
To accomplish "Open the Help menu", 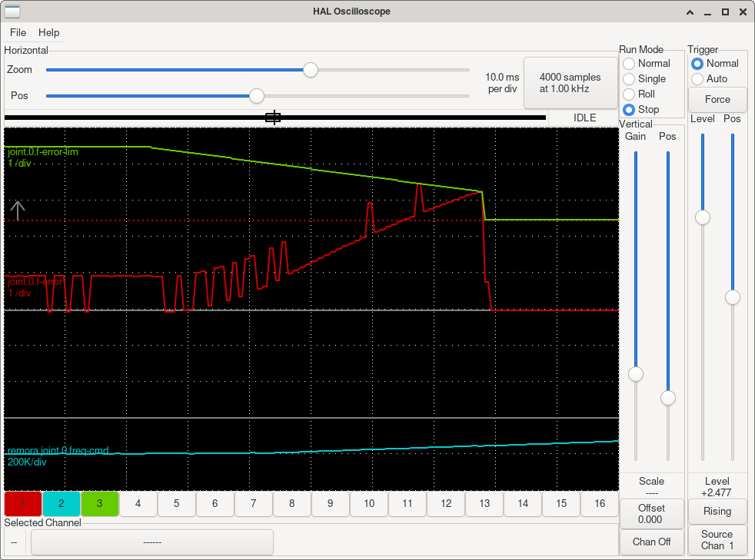I will [x=48, y=33].
